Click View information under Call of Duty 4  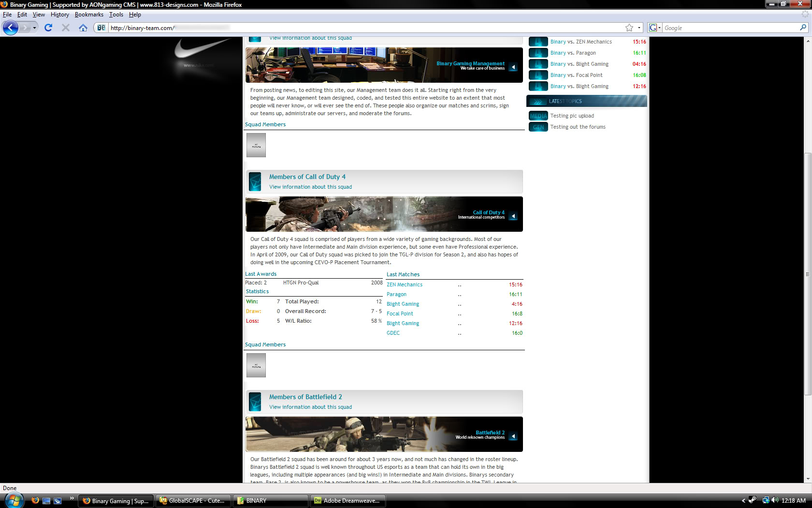pyautogui.click(x=310, y=187)
